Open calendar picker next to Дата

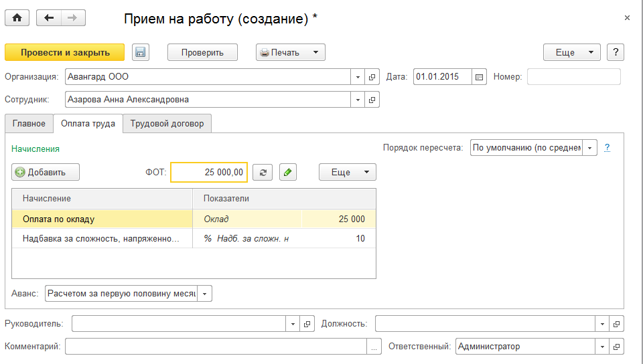[480, 77]
